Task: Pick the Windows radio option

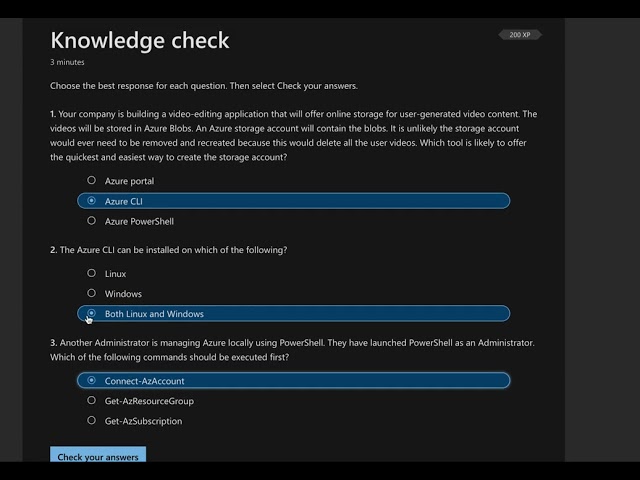Action: tap(91, 293)
